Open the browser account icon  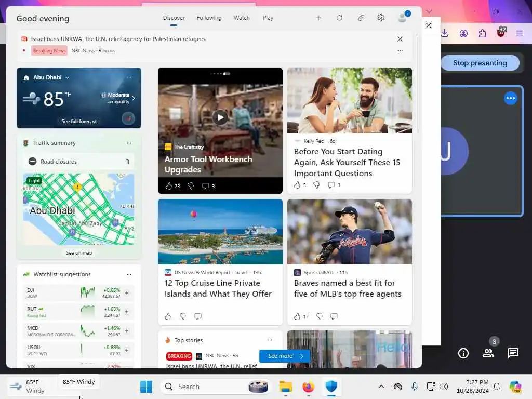[x=463, y=33]
